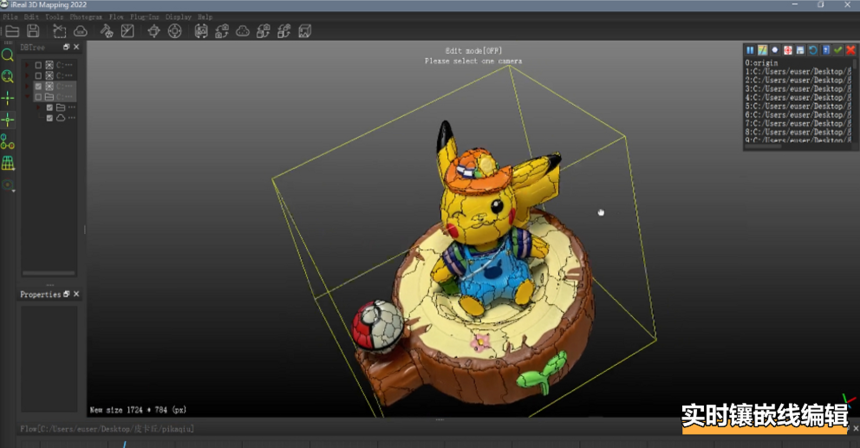Expand the first DBTree row arrow
The height and width of the screenshot is (448, 860).
click(27, 65)
